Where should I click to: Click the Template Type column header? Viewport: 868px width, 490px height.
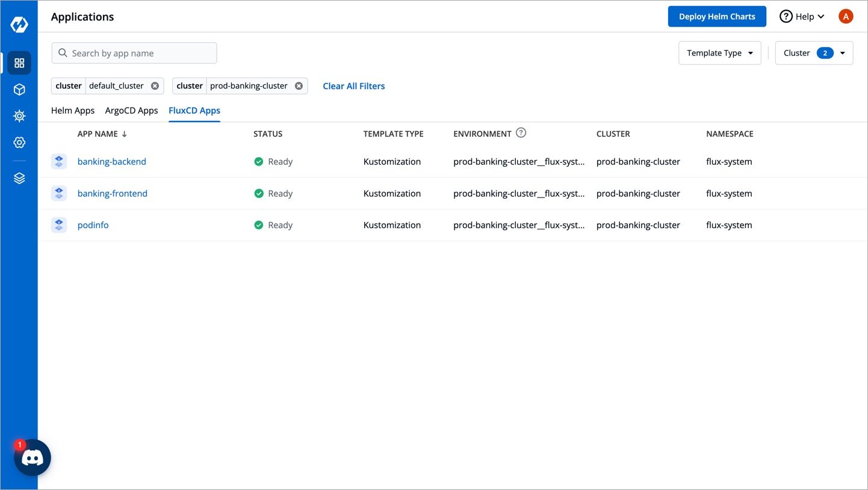point(394,134)
